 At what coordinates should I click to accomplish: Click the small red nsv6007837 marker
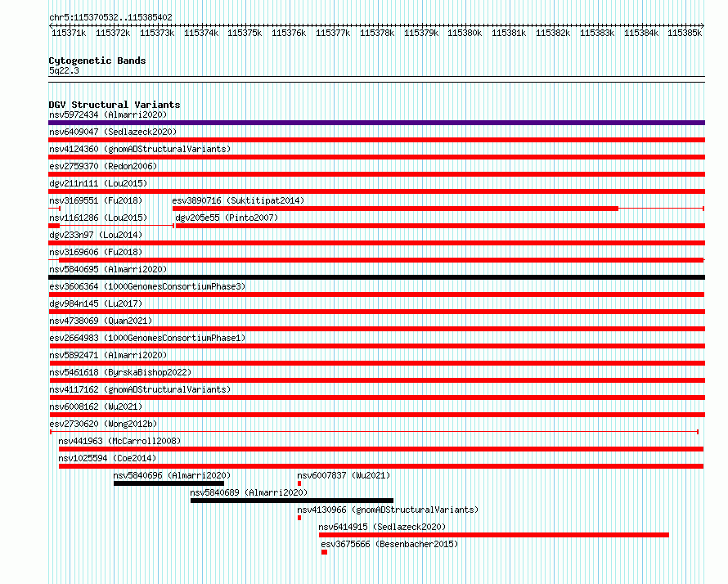point(299,483)
